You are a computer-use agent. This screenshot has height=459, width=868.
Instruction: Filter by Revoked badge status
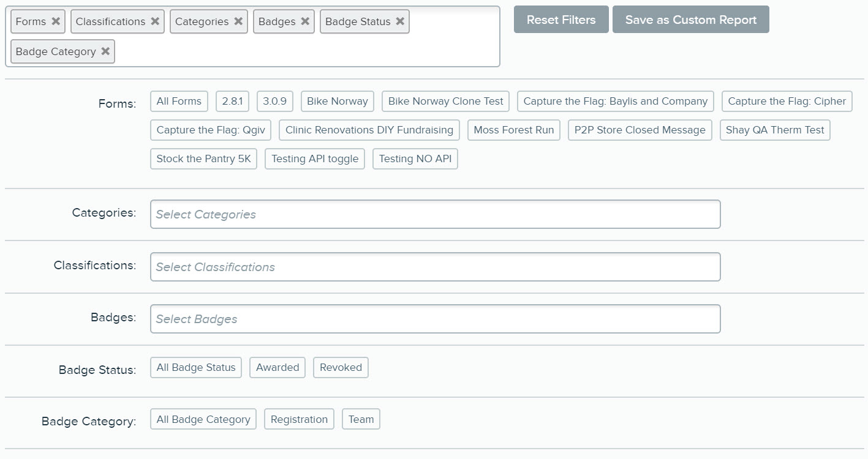[x=341, y=367]
